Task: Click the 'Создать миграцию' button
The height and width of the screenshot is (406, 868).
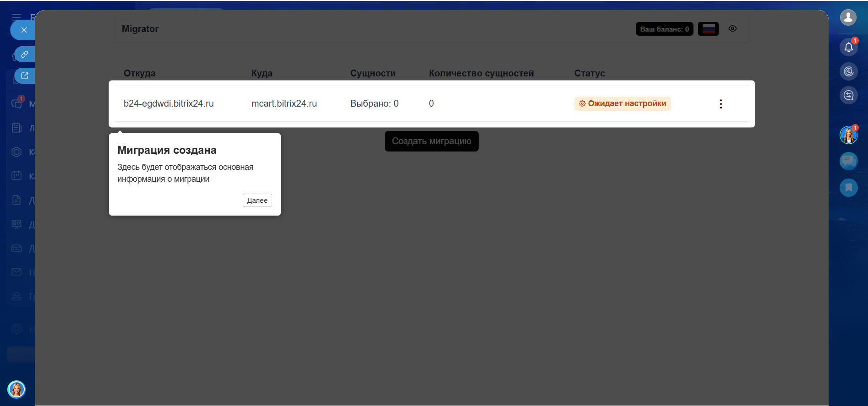Action: 431,141
